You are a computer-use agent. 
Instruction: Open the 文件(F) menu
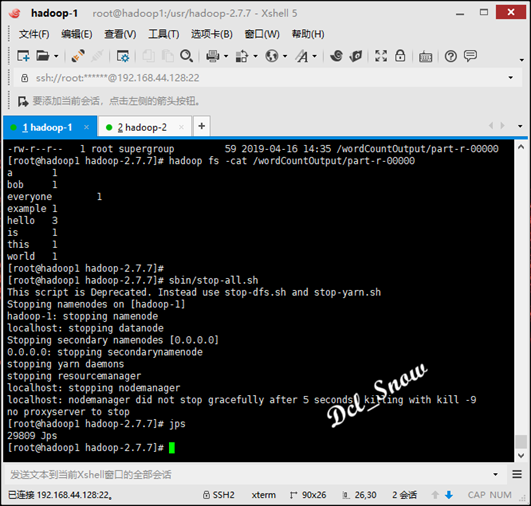click(34, 34)
